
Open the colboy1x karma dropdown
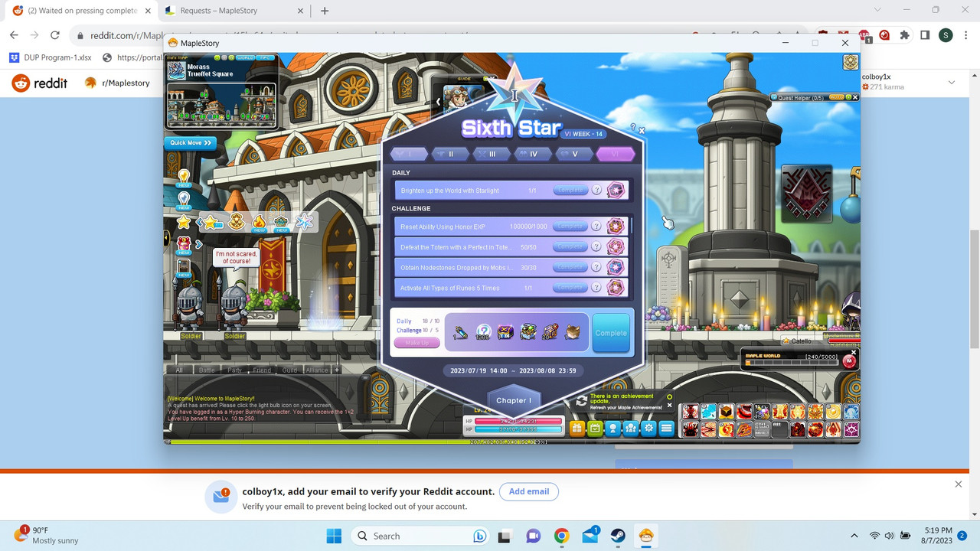(x=951, y=82)
